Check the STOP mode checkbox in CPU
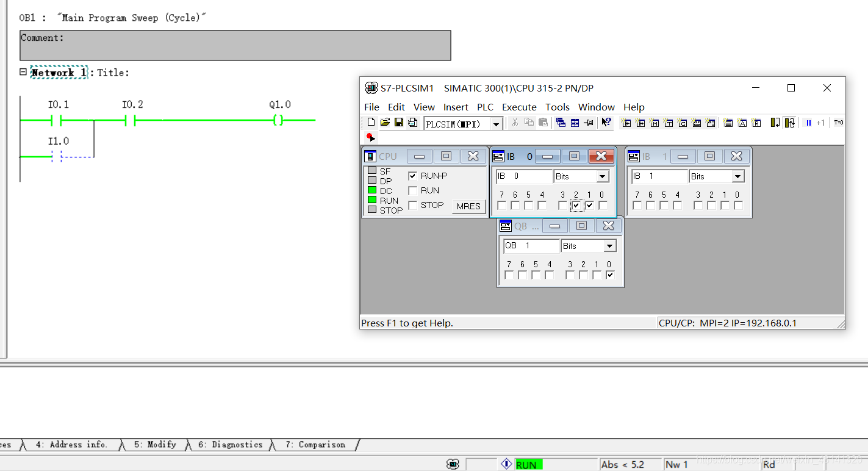This screenshot has width=868, height=471. pyautogui.click(x=413, y=205)
